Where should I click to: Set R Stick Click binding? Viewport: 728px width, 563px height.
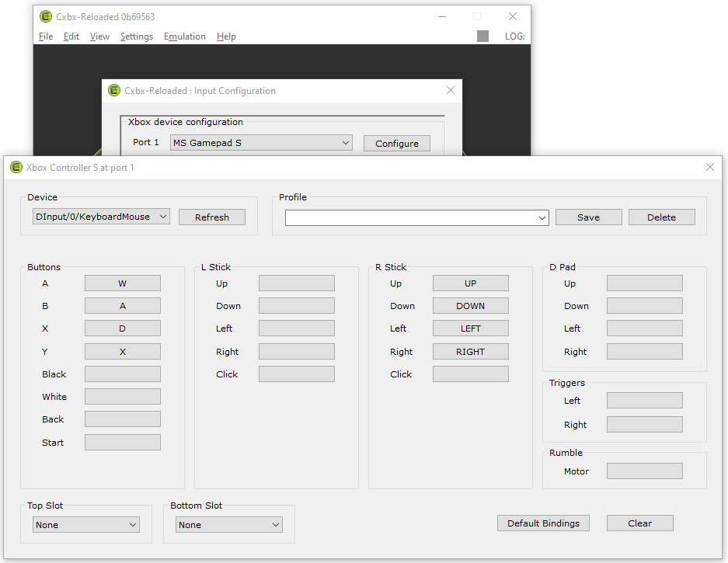pos(471,374)
